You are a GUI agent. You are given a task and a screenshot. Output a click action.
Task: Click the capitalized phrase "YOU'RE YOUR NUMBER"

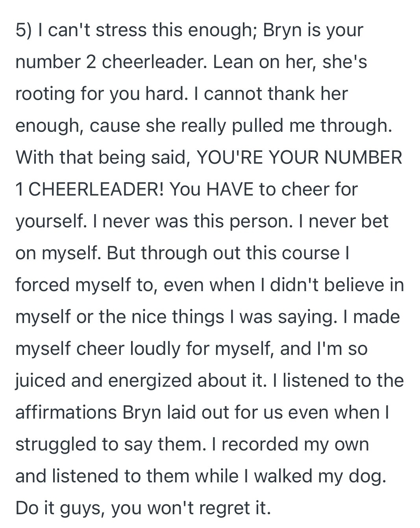[x=299, y=157]
